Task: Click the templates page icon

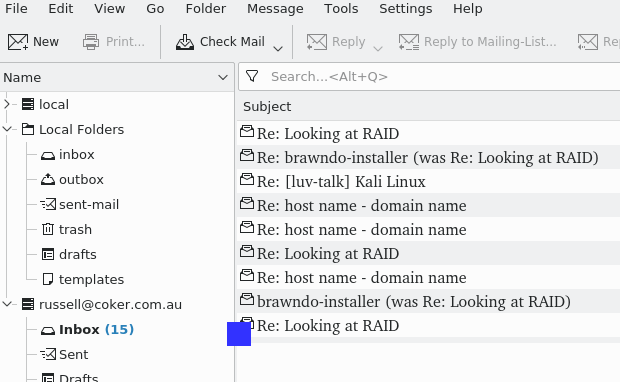Action: coord(48,279)
